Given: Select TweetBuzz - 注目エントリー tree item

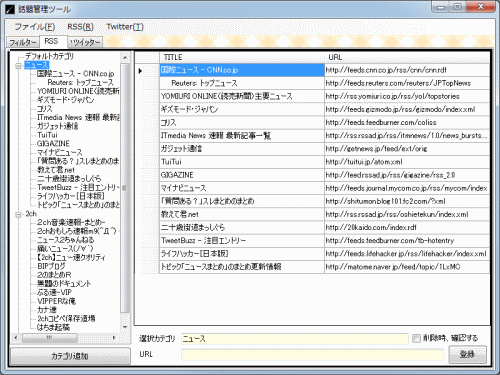Looking at the screenshot, I should click(x=78, y=187).
